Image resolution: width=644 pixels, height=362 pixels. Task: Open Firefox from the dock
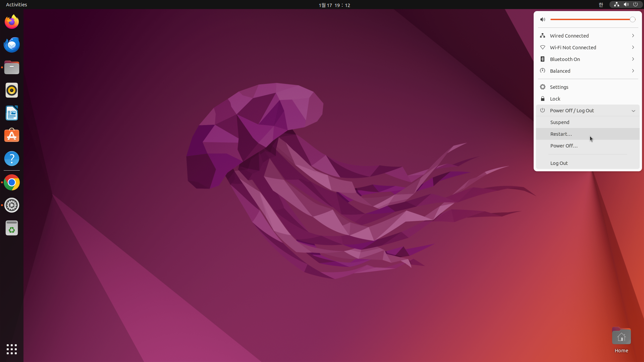point(12,22)
